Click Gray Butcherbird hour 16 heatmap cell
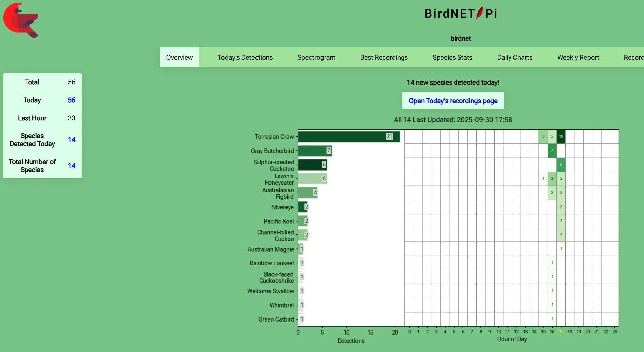644x352 pixels. (x=552, y=151)
